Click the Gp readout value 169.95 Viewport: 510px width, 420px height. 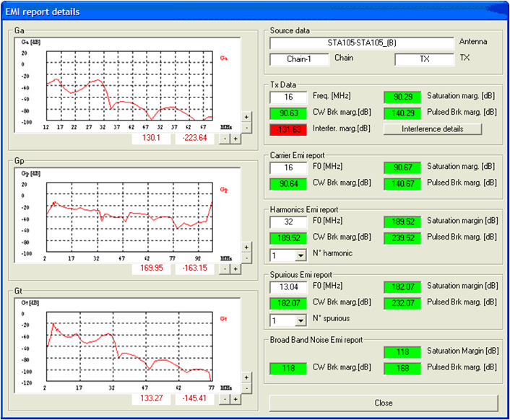coord(151,268)
